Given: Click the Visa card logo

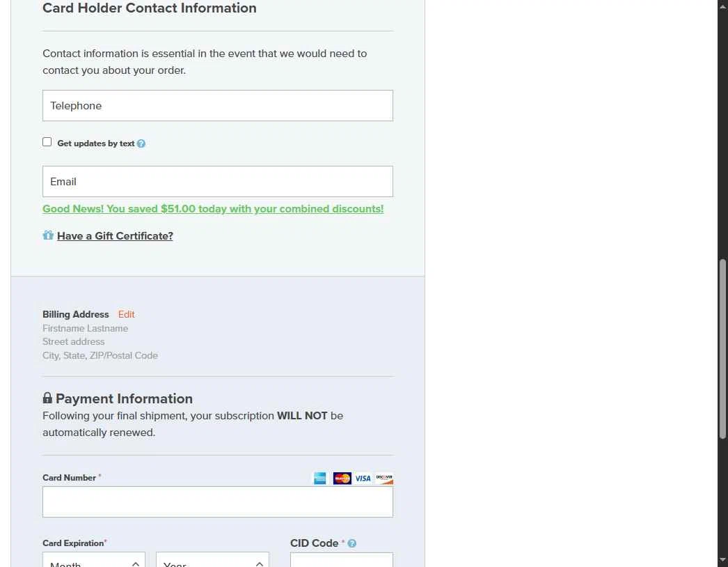Looking at the screenshot, I should pyautogui.click(x=363, y=479).
